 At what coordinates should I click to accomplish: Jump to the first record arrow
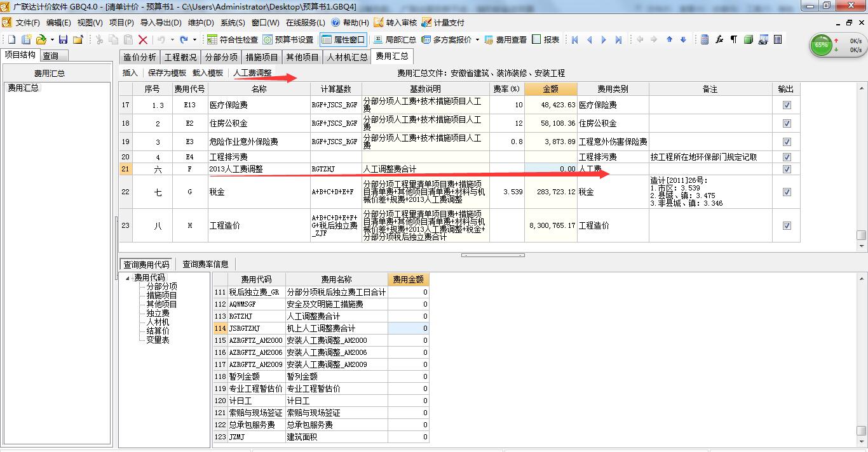(575, 39)
